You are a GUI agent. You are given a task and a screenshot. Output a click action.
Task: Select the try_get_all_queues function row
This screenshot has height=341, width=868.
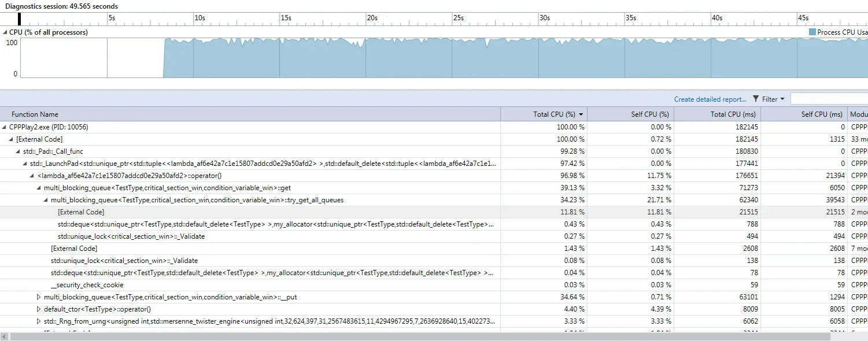point(434,200)
